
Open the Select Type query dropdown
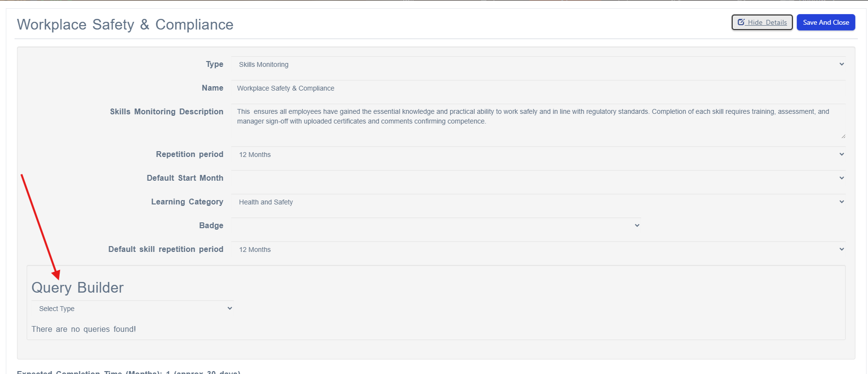click(x=132, y=309)
